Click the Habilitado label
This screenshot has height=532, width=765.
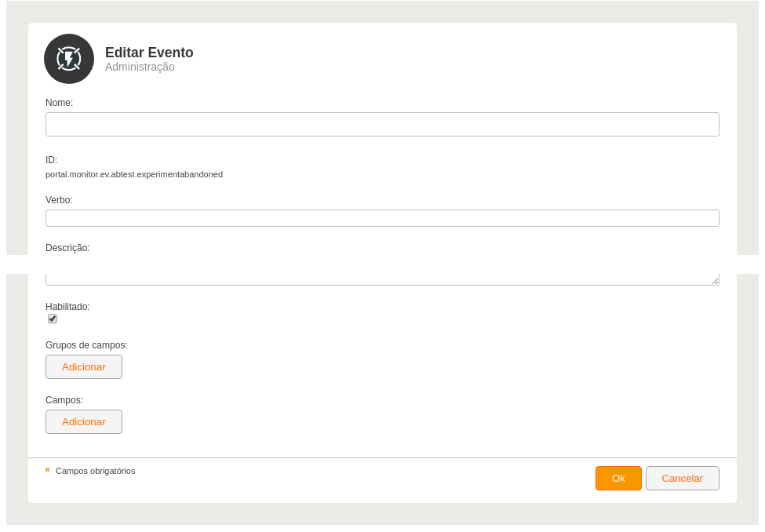(67, 307)
